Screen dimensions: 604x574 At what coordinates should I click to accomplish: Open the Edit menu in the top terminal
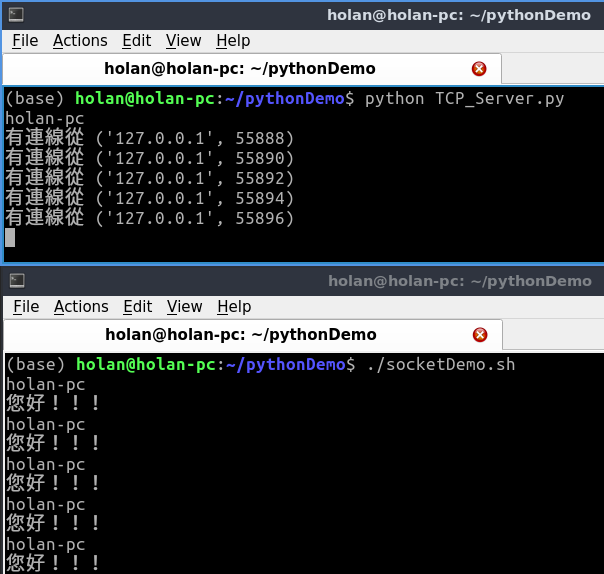[x=136, y=40]
